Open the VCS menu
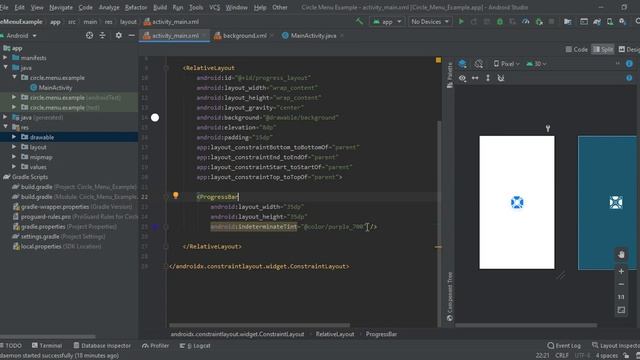This screenshot has width=640, height=360. 214,7
